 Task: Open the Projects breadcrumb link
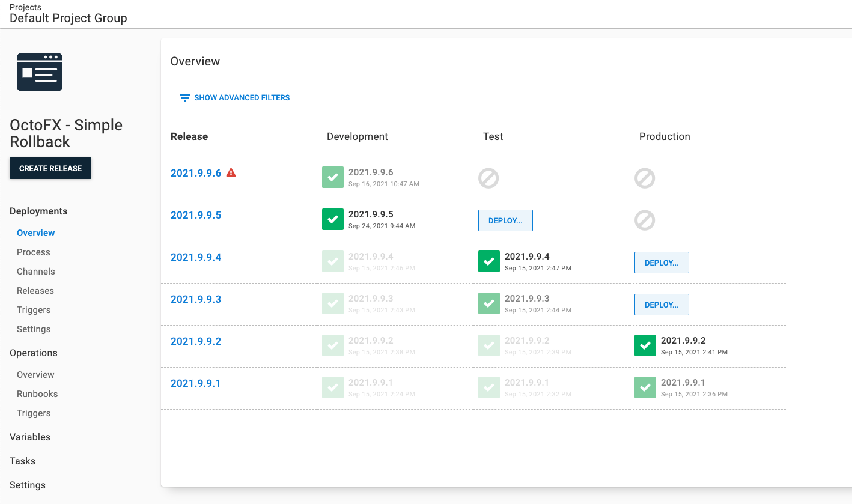(25, 7)
